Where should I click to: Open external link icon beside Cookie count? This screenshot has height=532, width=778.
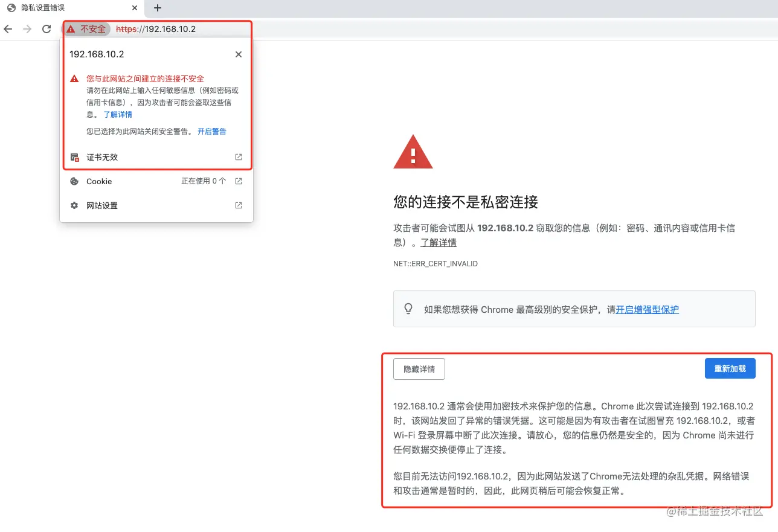[239, 181]
